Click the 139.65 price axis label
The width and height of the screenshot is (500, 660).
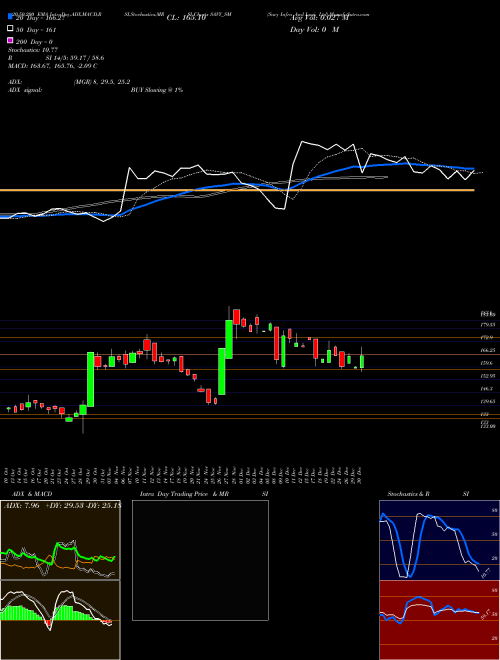(488, 402)
